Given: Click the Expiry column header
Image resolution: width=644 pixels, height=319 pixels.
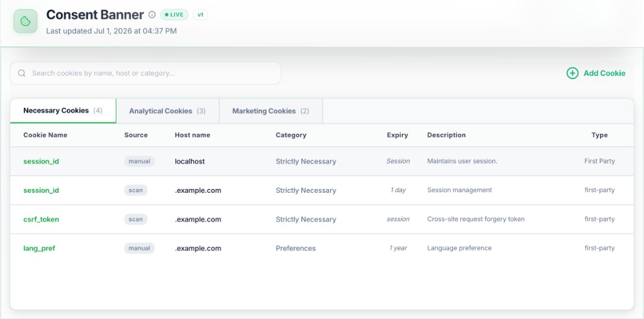Looking at the screenshot, I should [397, 135].
